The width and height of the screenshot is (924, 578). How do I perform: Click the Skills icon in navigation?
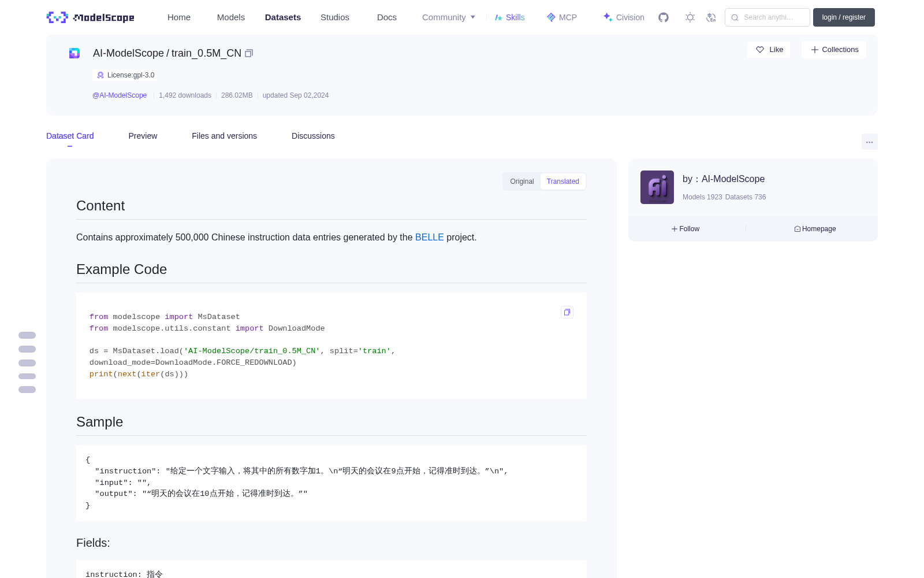[498, 17]
